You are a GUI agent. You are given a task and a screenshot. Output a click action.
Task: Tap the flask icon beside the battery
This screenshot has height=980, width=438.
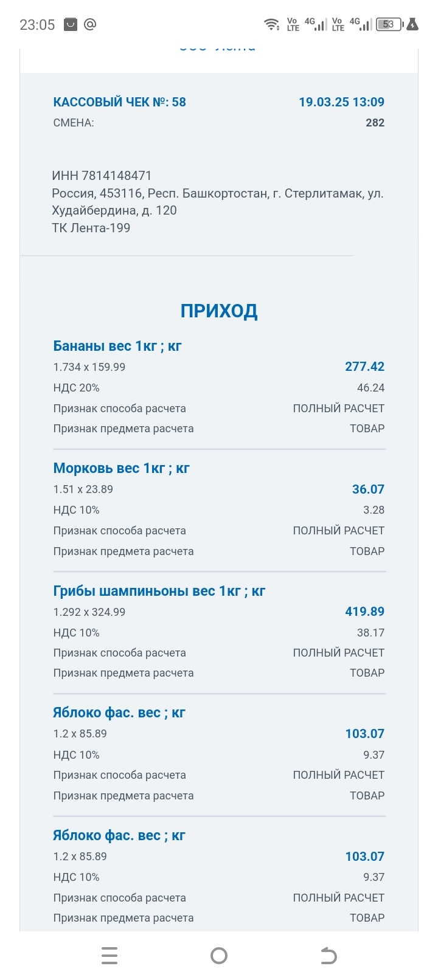pyautogui.click(x=412, y=24)
